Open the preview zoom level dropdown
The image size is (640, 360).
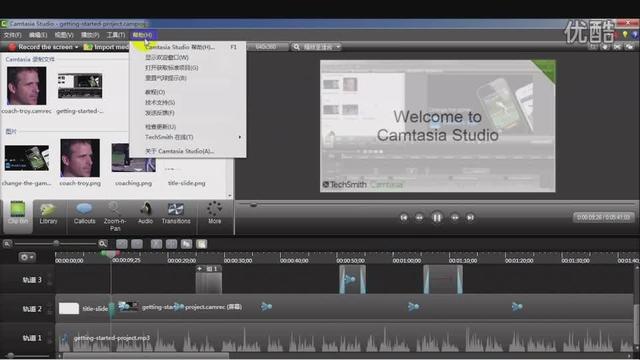317,47
